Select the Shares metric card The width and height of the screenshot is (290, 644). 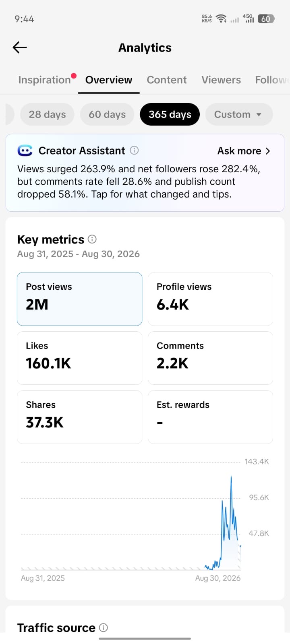80,417
